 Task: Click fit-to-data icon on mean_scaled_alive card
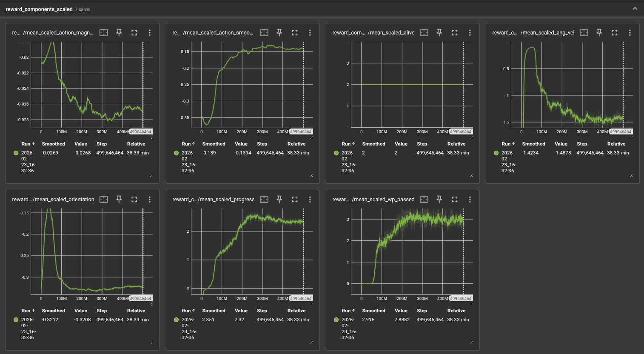pos(424,33)
